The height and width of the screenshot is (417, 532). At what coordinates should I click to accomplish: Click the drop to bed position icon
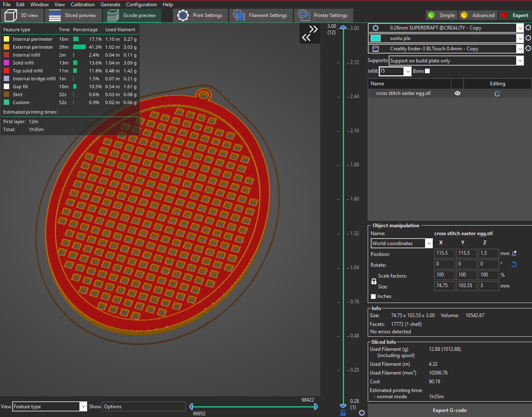514,253
